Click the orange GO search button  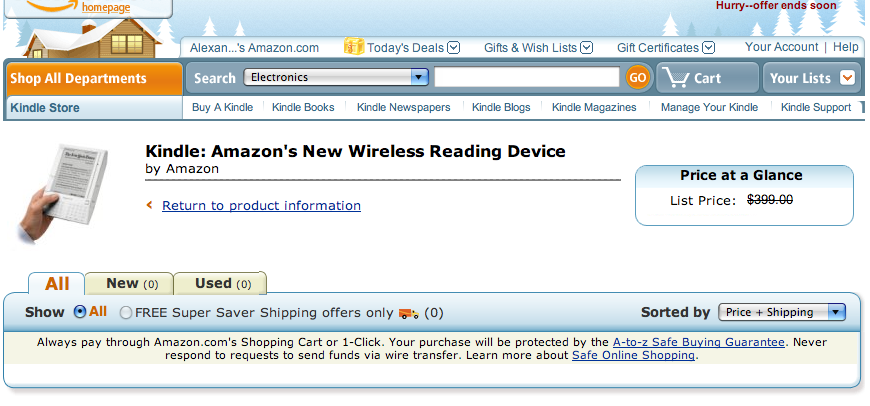click(638, 77)
